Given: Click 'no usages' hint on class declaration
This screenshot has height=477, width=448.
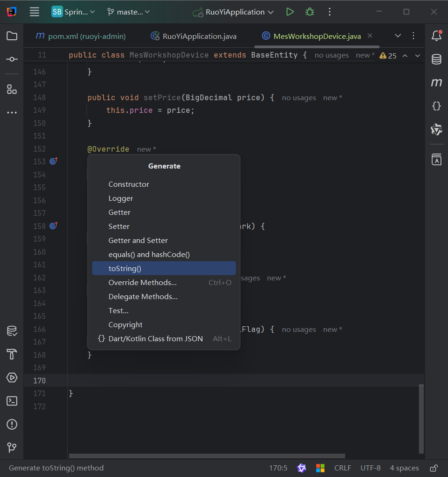Looking at the screenshot, I should coord(332,55).
